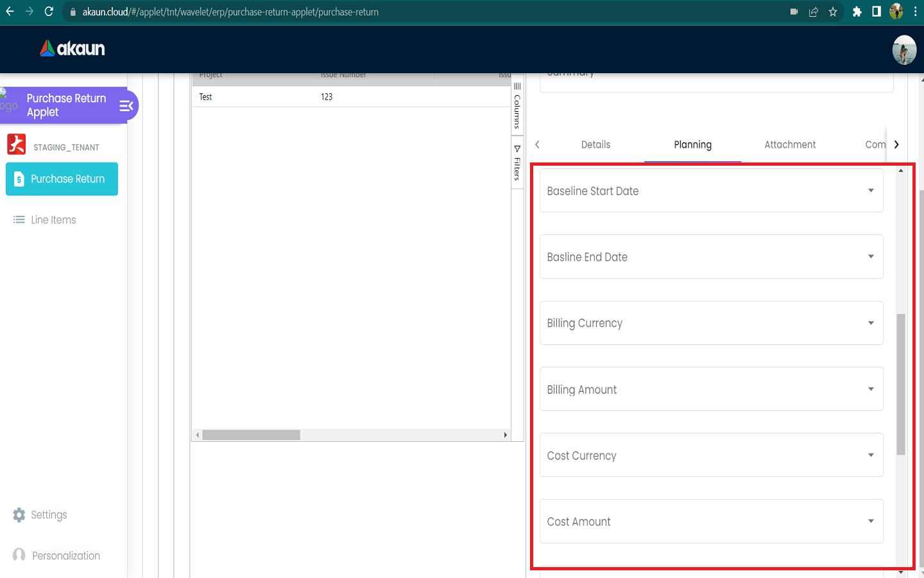Go to Line Items in sidebar
924x578 pixels.
click(x=53, y=220)
